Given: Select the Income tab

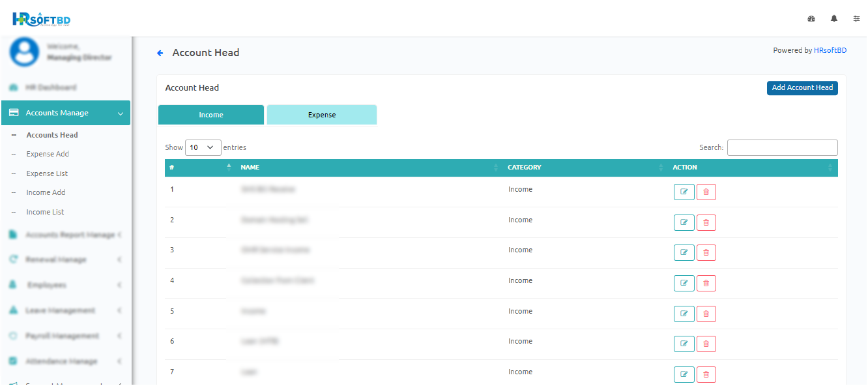Looking at the screenshot, I should pyautogui.click(x=211, y=115).
